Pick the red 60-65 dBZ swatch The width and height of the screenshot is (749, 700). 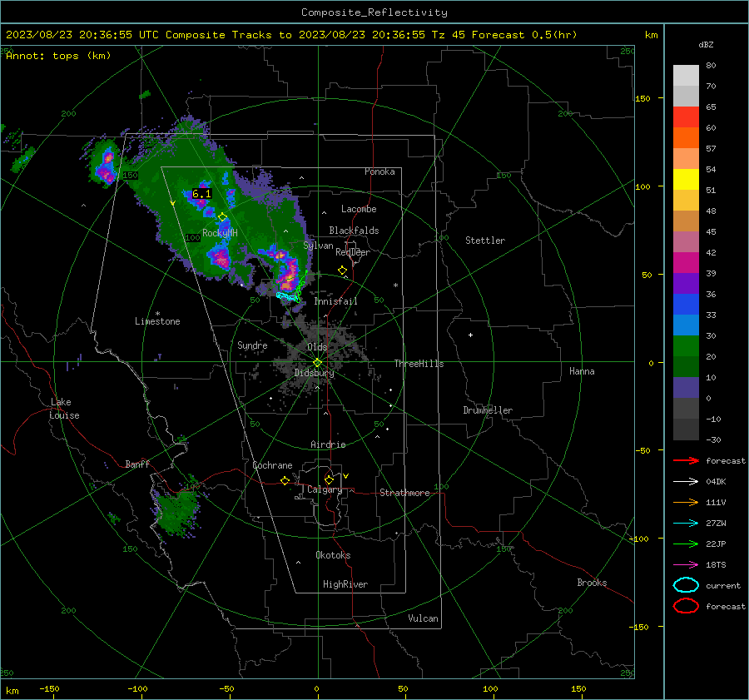coord(686,117)
